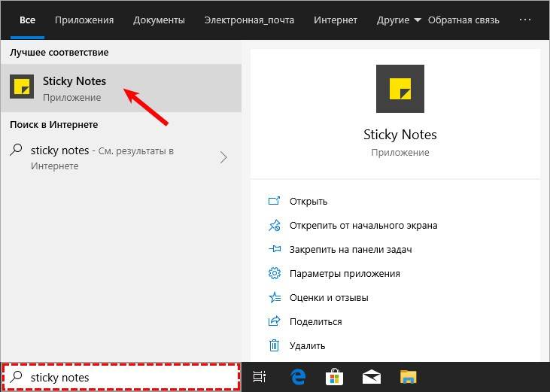Click Закрепить на панели задач
The image size is (550, 392).
351,250
